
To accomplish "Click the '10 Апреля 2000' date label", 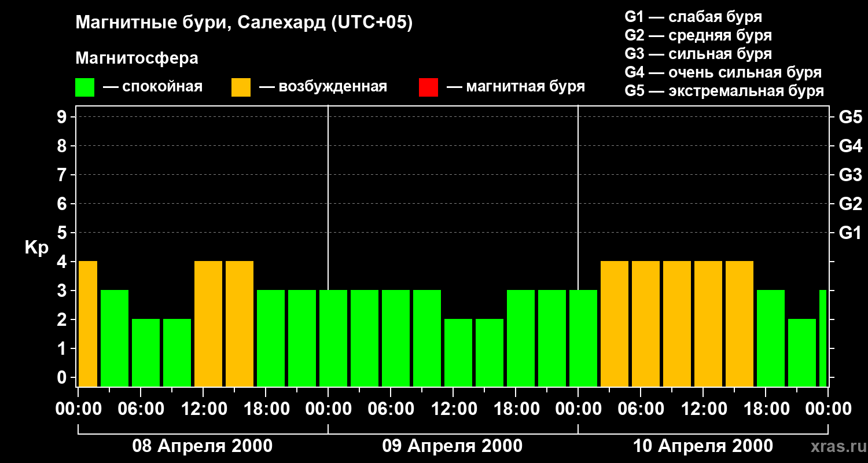I will (x=703, y=446).
